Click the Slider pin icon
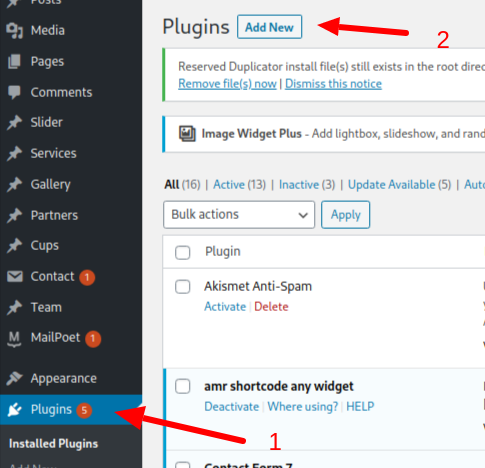This screenshot has width=485, height=468. 14,123
